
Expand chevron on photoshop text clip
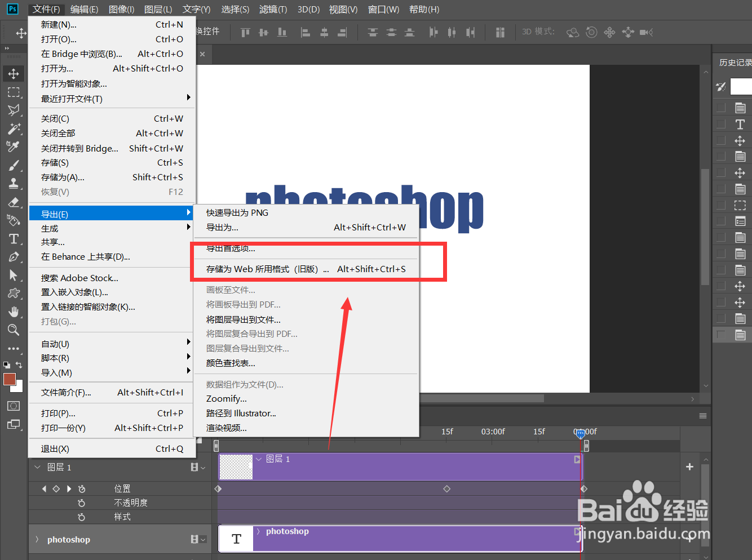pos(259,531)
